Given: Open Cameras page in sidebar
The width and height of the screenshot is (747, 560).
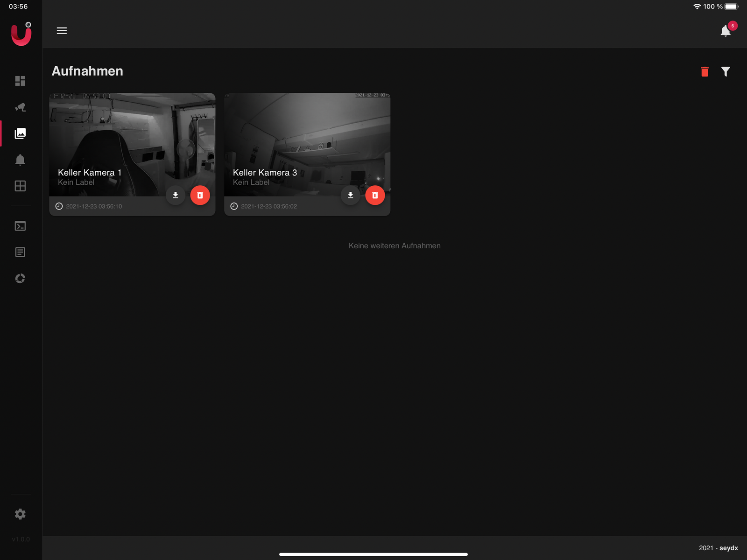Looking at the screenshot, I should [x=20, y=107].
